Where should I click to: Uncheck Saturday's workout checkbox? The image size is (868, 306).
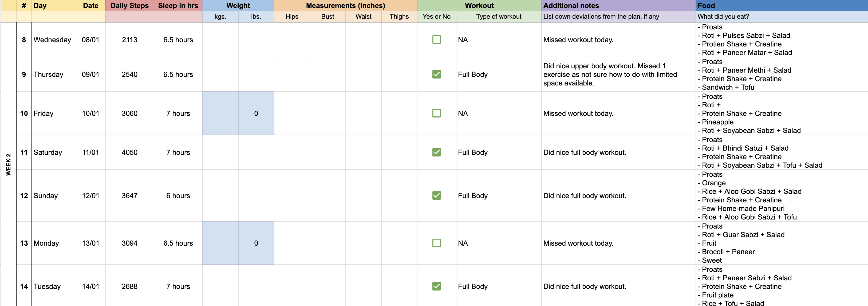tap(436, 152)
